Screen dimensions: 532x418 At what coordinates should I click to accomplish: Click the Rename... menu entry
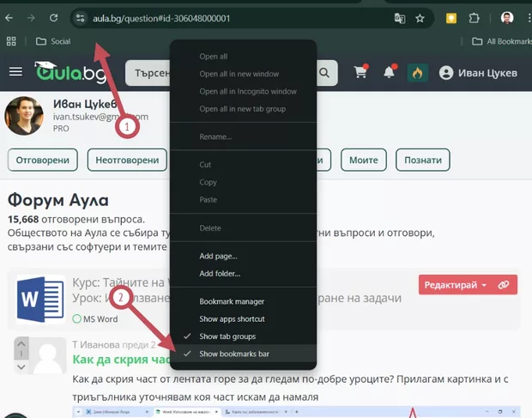(x=243, y=136)
